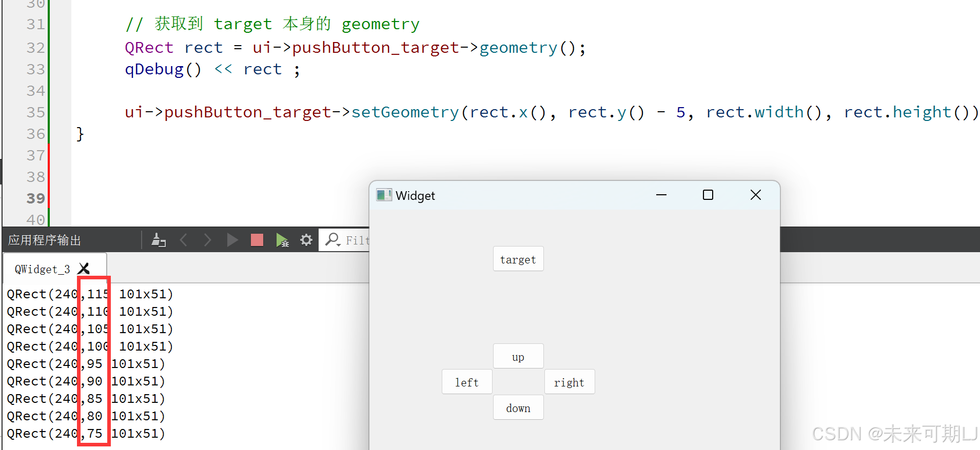Click the geometry() call on line 32
Viewport: 980px width, 450px height.
tap(528, 48)
